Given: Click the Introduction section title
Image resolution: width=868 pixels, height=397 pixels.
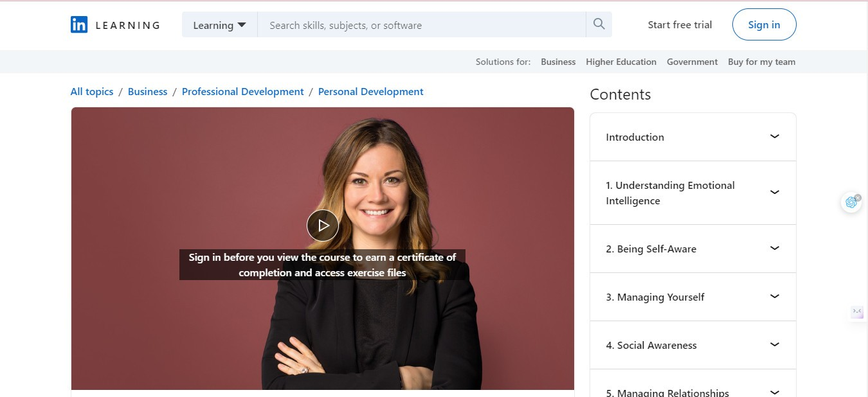Looking at the screenshot, I should pos(635,137).
